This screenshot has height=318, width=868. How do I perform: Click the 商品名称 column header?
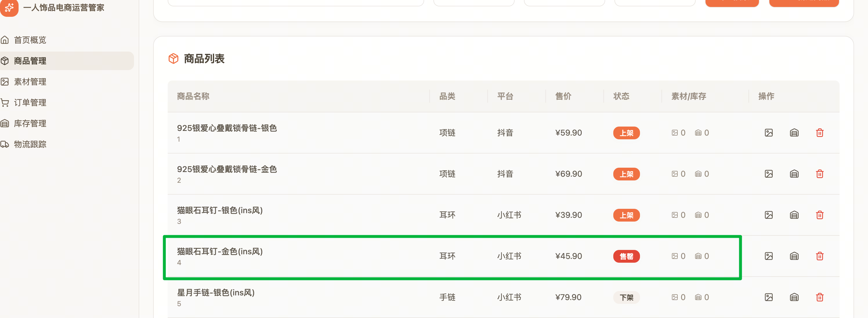(x=193, y=96)
